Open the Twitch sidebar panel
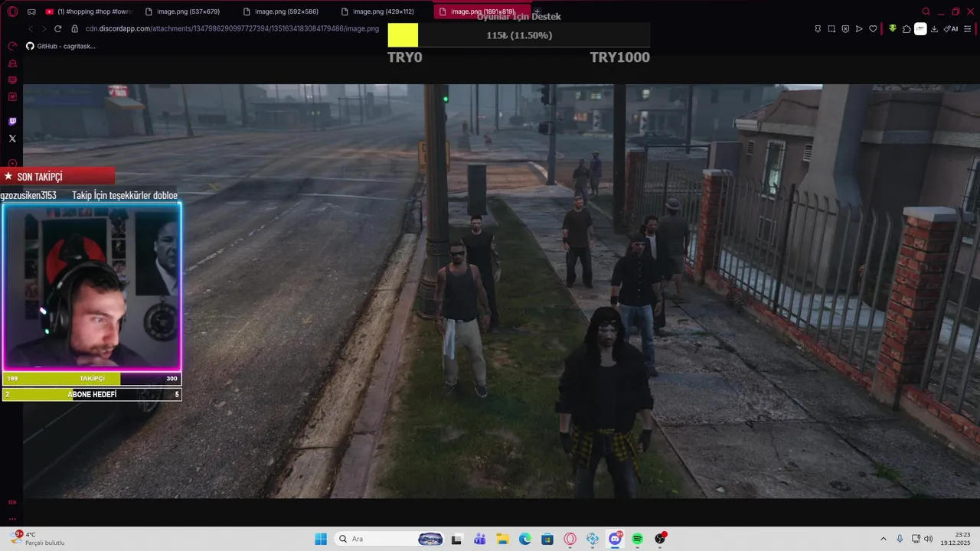This screenshot has width=980, height=551. tap(12, 122)
